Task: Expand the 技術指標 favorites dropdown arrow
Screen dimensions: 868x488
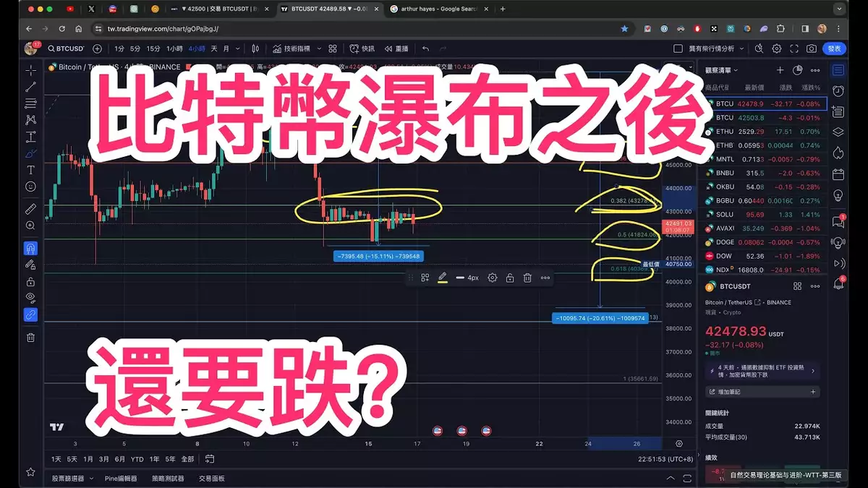Action: point(318,48)
